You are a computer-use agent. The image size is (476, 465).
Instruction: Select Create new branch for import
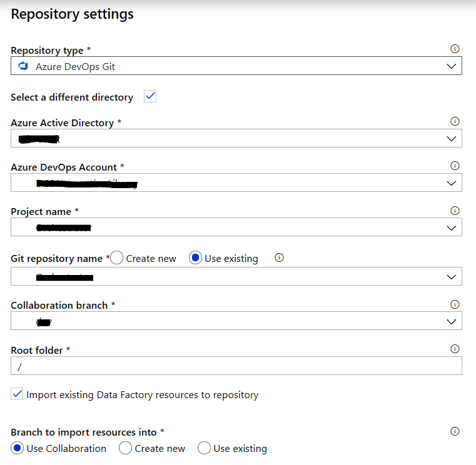[x=125, y=448]
